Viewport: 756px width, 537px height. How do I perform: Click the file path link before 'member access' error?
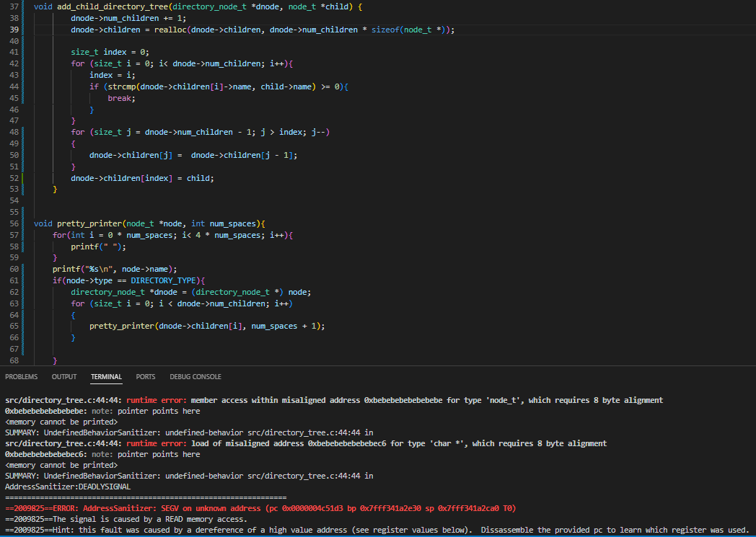point(63,400)
